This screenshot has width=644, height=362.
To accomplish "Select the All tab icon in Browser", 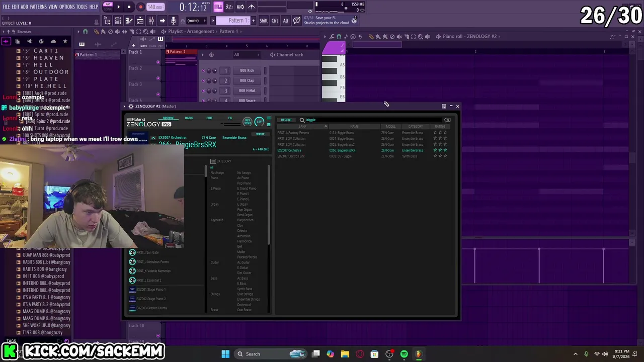I will [6, 41].
